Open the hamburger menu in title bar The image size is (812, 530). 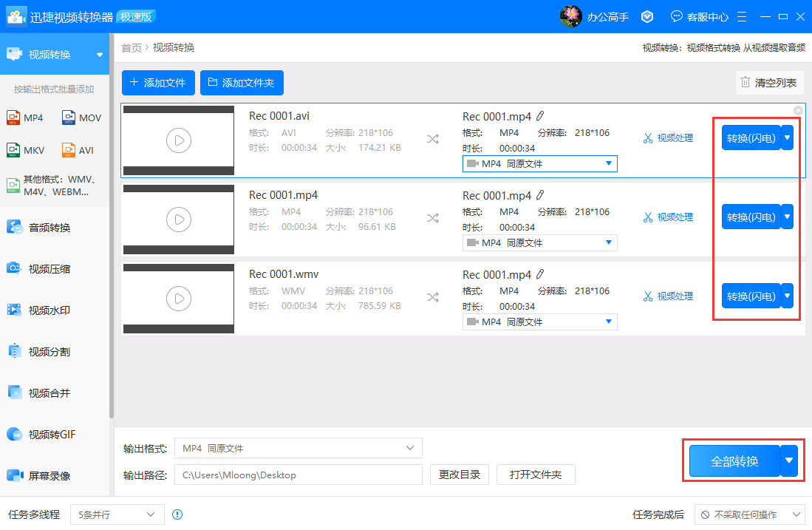pos(742,16)
